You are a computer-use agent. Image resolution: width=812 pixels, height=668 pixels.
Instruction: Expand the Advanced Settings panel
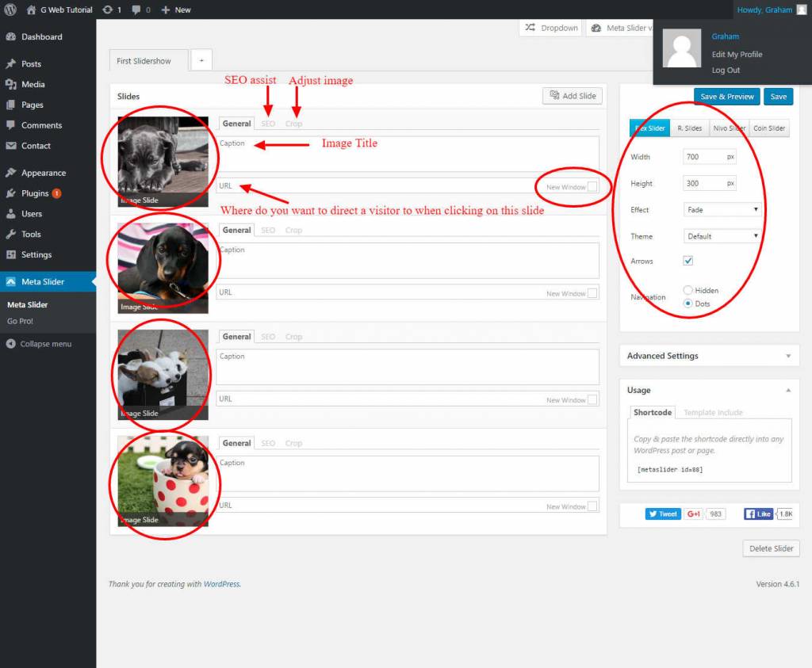(x=709, y=356)
